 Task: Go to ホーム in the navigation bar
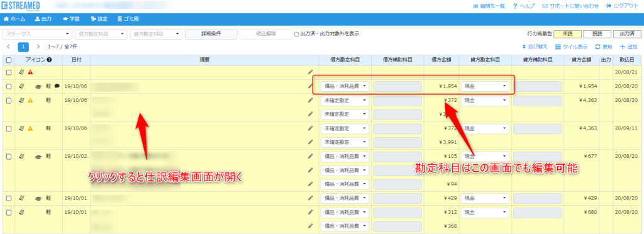(14, 19)
